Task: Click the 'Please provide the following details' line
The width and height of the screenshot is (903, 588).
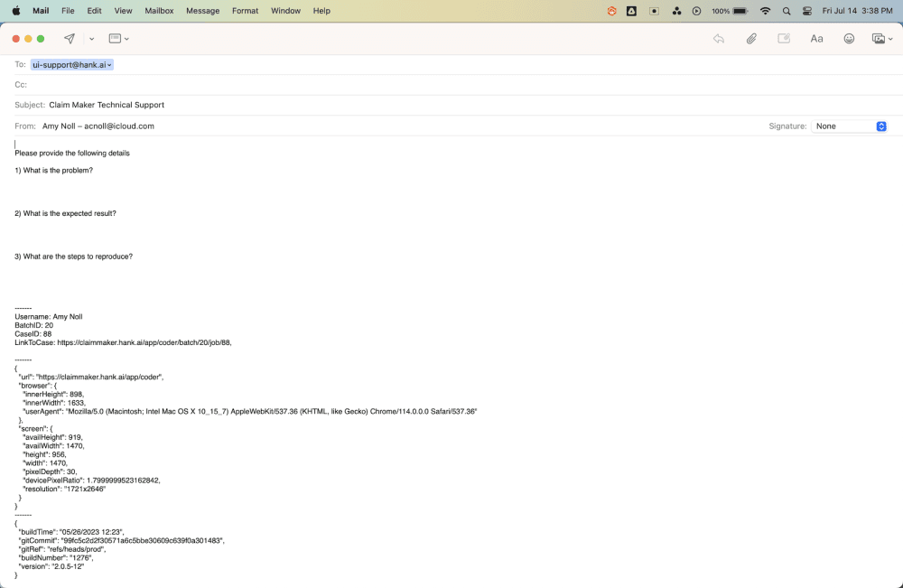Action: [x=72, y=154]
